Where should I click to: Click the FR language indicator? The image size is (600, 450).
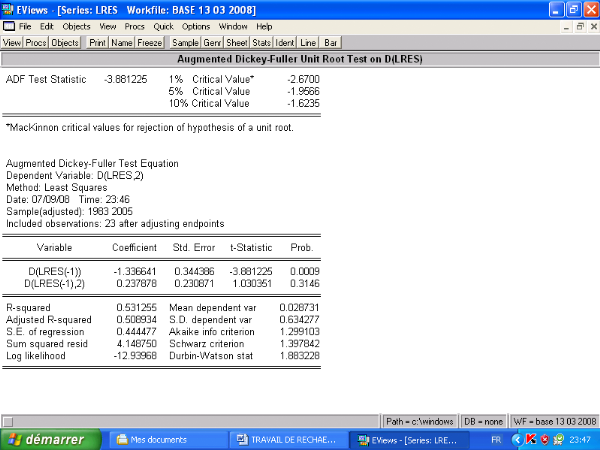tap(496, 440)
